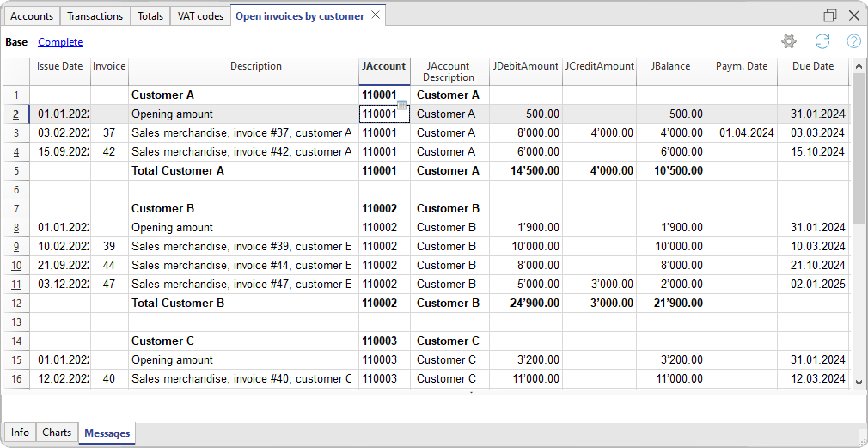The width and height of the screenshot is (868, 448).
Task: Open the help question mark icon
Action: pyautogui.click(x=853, y=41)
